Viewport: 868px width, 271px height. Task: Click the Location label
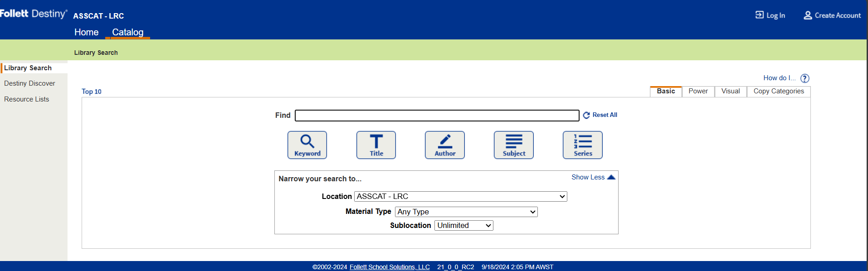tap(336, 197)
